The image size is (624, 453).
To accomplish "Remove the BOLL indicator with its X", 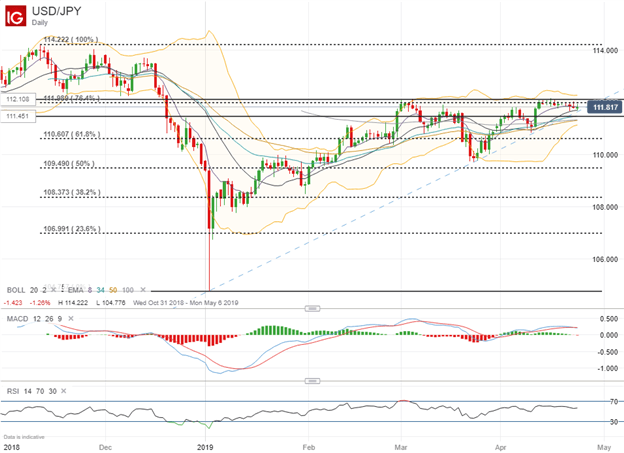I will 53,290.
